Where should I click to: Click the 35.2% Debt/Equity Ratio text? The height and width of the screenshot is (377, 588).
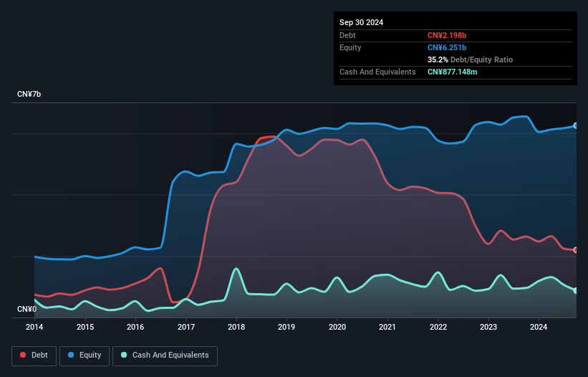click(470, 59)
